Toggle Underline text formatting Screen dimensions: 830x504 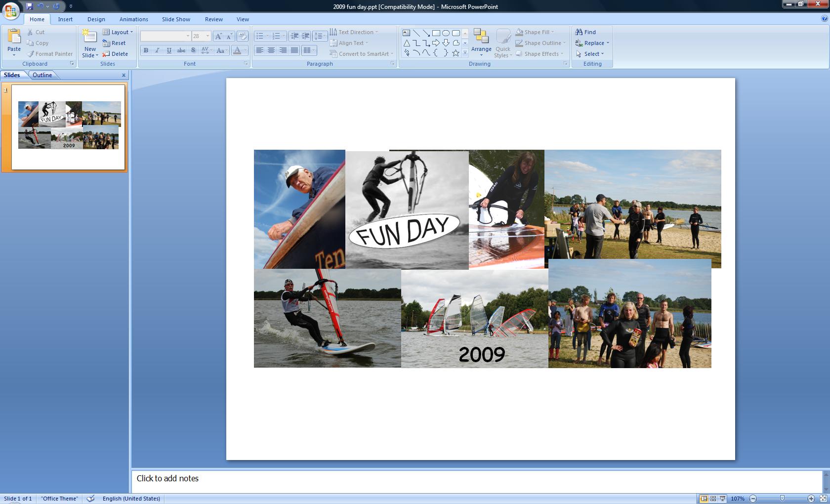(x=169, y=50)
